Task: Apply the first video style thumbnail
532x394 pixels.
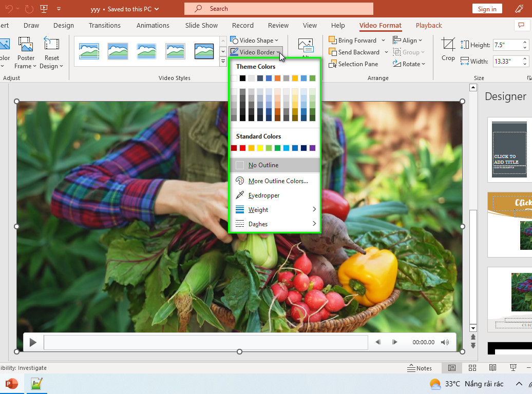Action: coord(89,51)
